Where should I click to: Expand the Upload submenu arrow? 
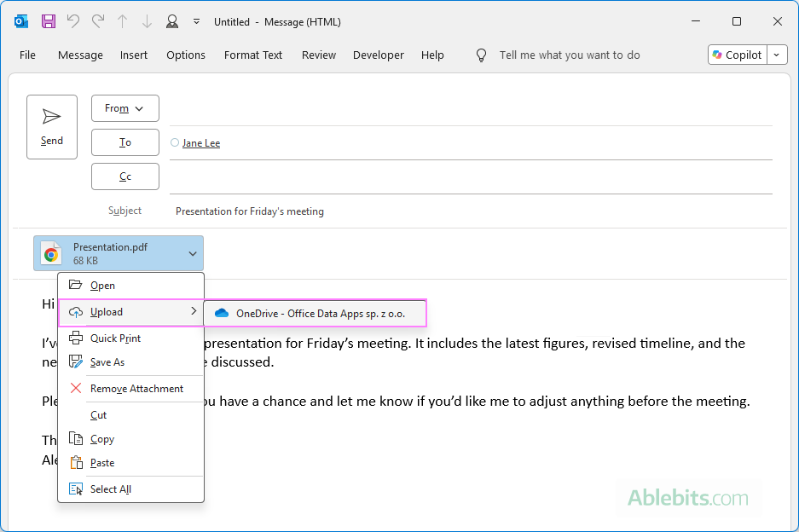coord(194,311)
